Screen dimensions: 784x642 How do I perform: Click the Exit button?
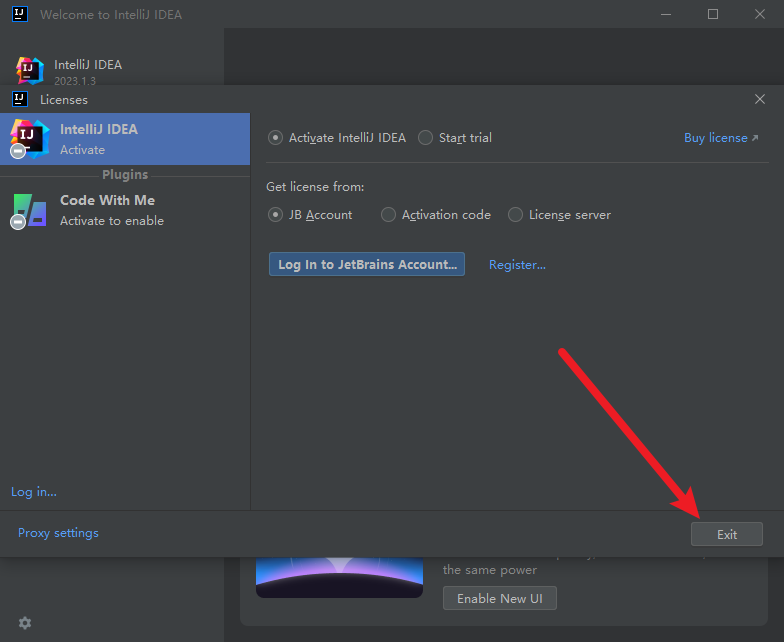point(726,534)
